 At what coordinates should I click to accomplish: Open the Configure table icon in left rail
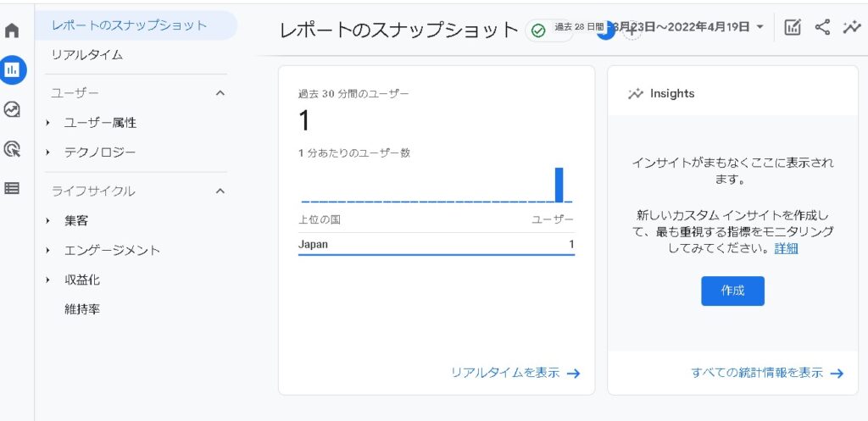click(x=12, y=188)
